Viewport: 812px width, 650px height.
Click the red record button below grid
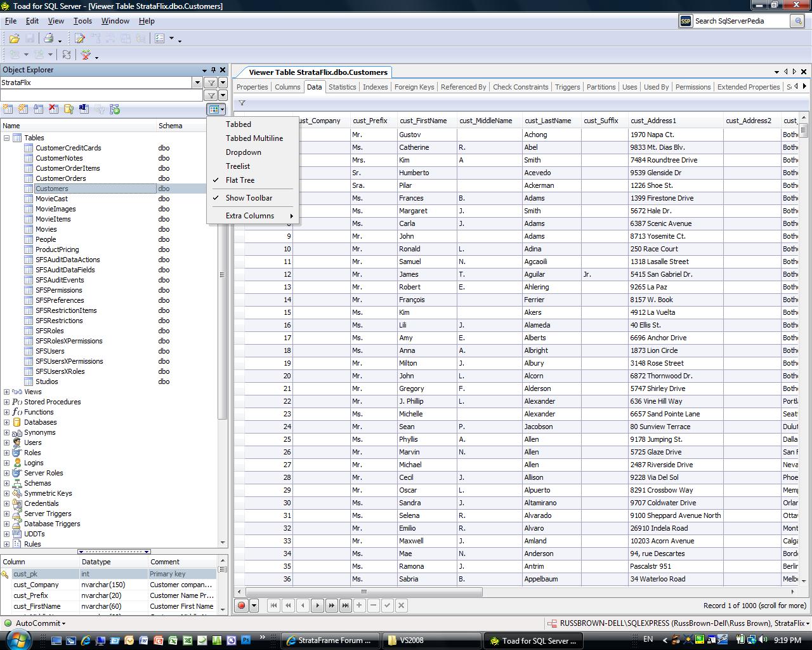[242, 606]
